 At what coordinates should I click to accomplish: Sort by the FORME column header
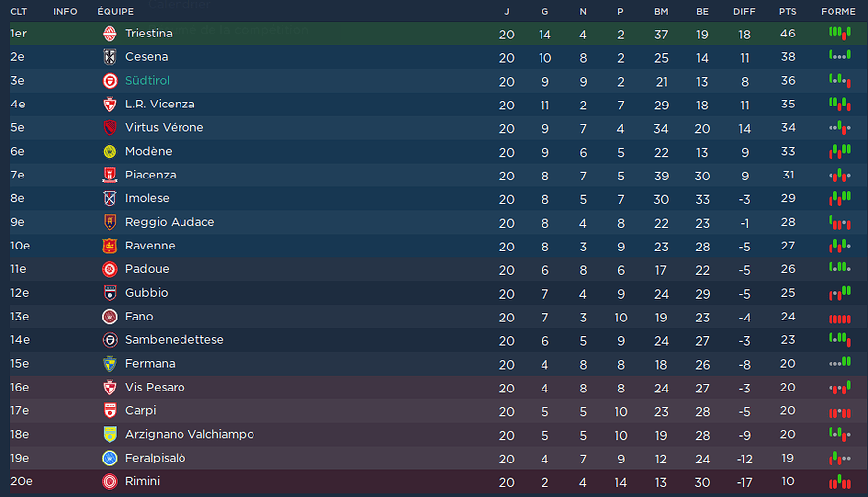838,11
